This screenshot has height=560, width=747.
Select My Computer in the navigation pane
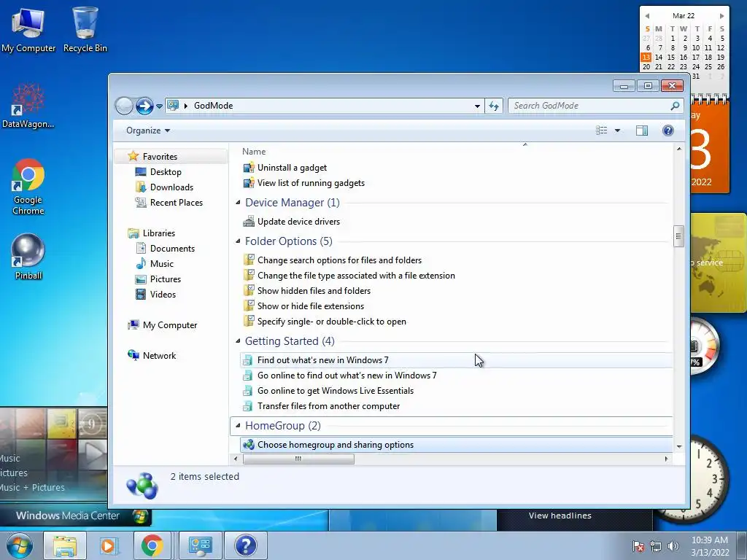click(x=169, y=325)
